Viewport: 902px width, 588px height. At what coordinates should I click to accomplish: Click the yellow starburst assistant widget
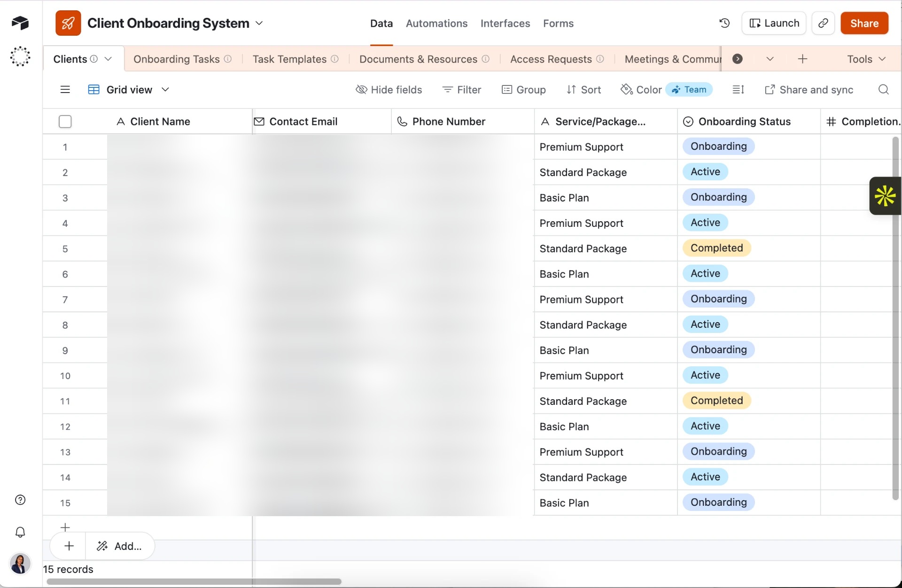point(885,196)
